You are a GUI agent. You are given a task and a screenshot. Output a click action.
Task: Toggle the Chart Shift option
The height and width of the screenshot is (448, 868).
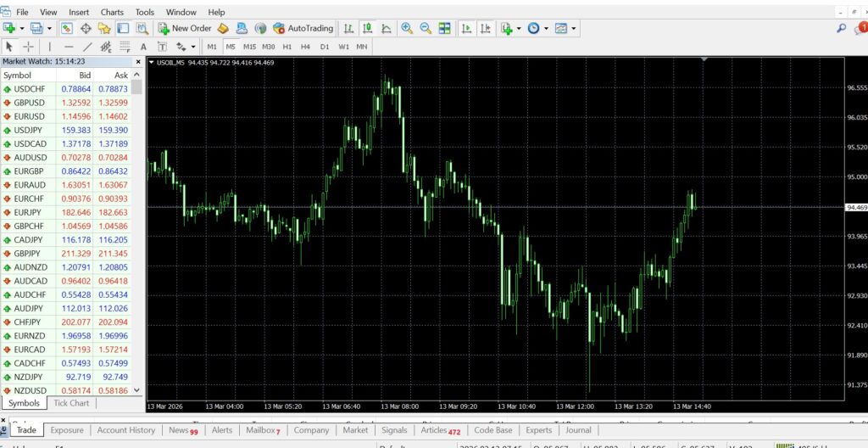point(485,28)
